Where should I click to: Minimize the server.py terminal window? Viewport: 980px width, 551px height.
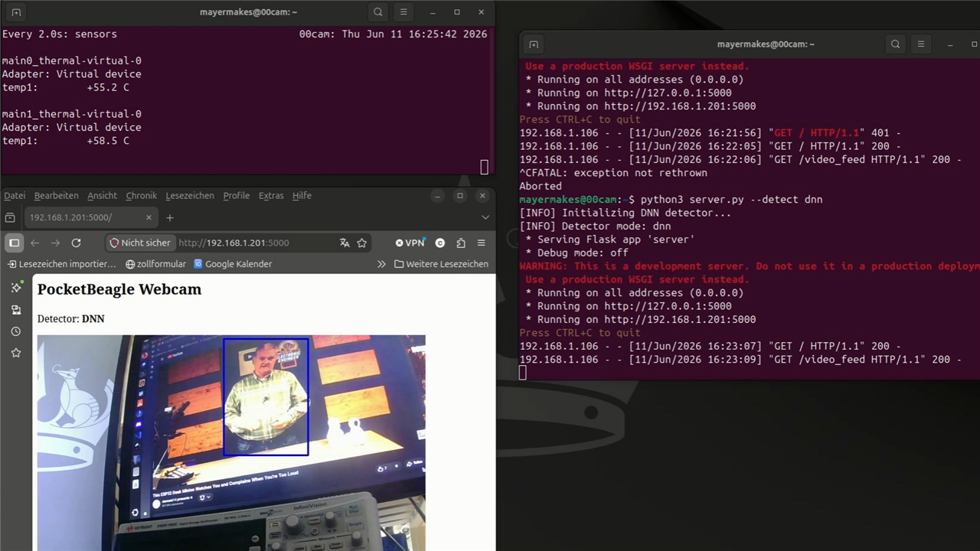(x=950, y=44)
